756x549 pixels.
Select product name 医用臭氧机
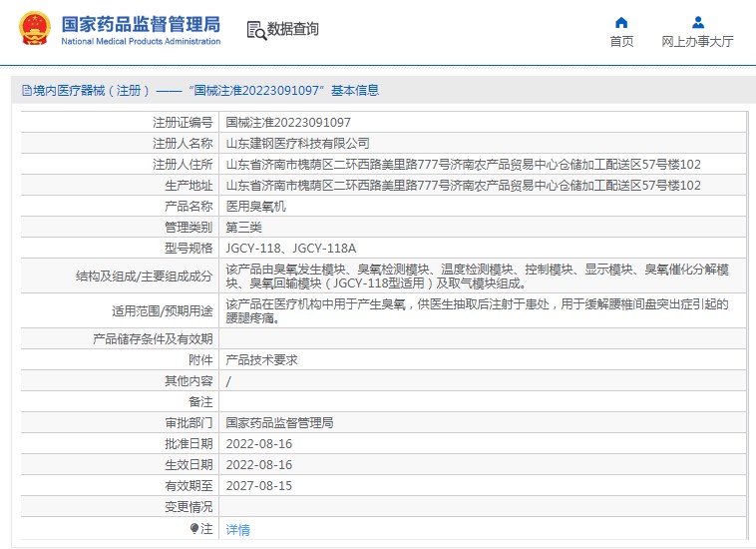(256, 207)
